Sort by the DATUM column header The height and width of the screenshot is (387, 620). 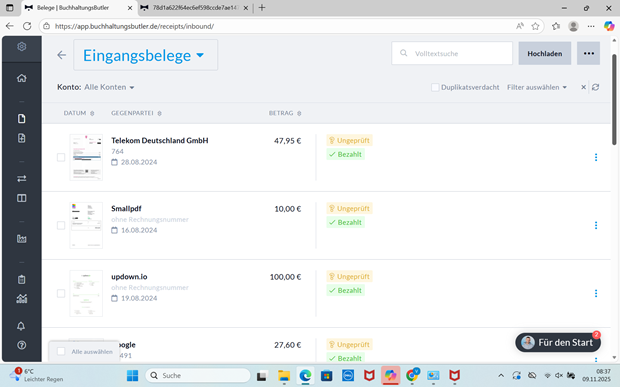pos(79,113)
